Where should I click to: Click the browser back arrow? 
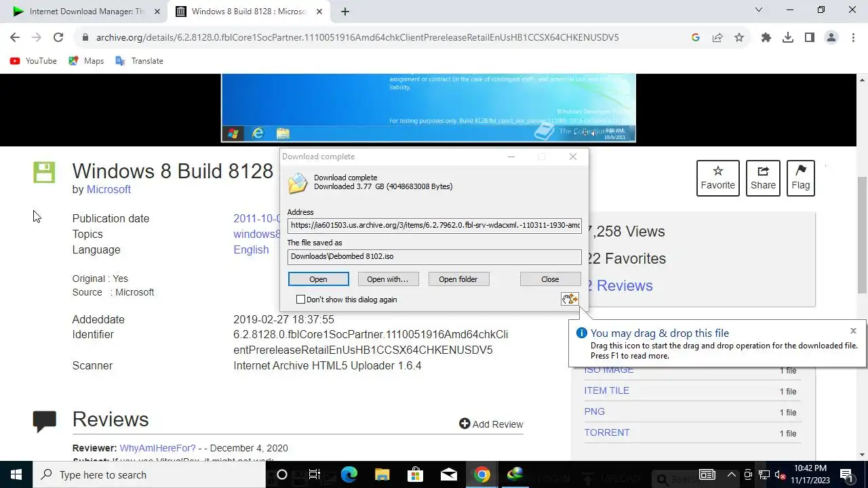[x=15, y=37]
